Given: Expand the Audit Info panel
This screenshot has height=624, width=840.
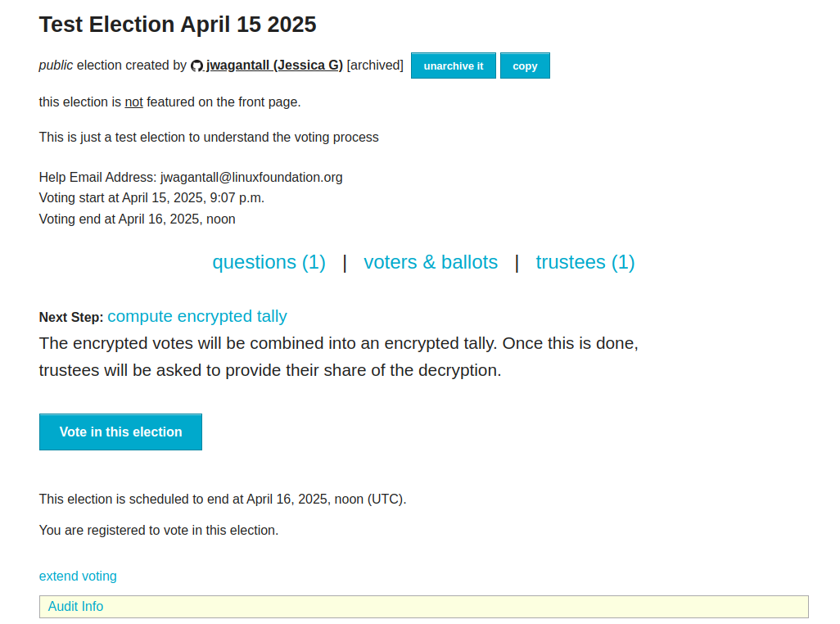Looking at the screenshot, I should click(x=76, y=607).
